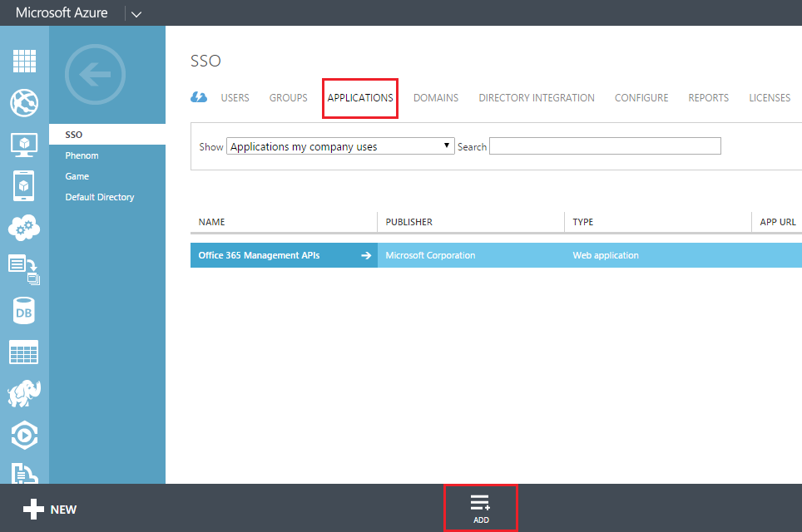Open the Batch Services documents icon
This screenshot has width=802, height=532.
[x=24, y=269]
